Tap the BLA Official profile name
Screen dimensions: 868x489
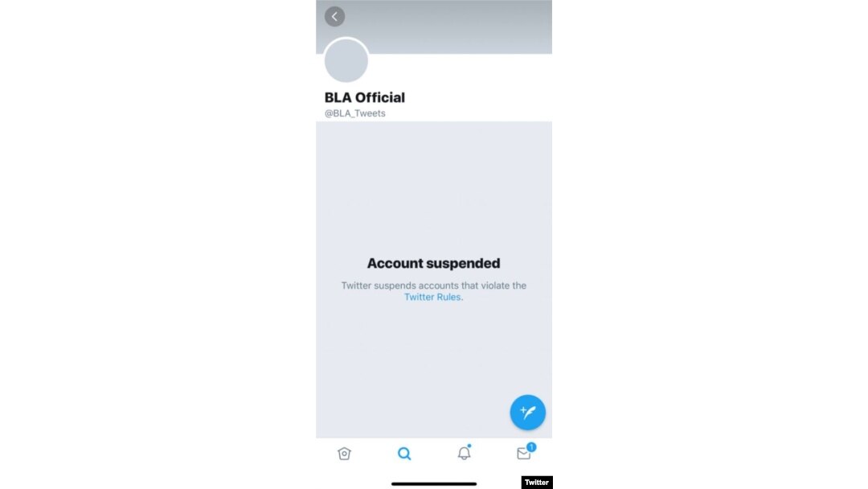365,97
